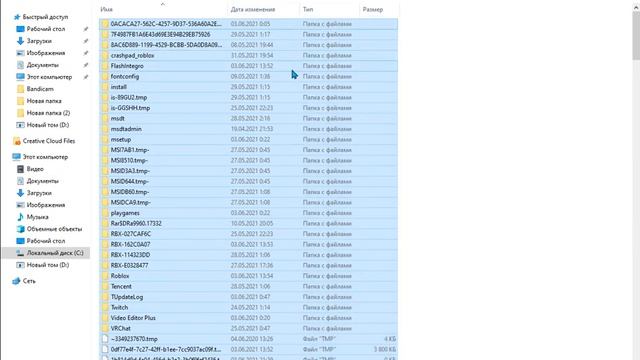
Task: Open Quick Access (Быстрый доступ) star icon
Action: click(x=17, y=17)
